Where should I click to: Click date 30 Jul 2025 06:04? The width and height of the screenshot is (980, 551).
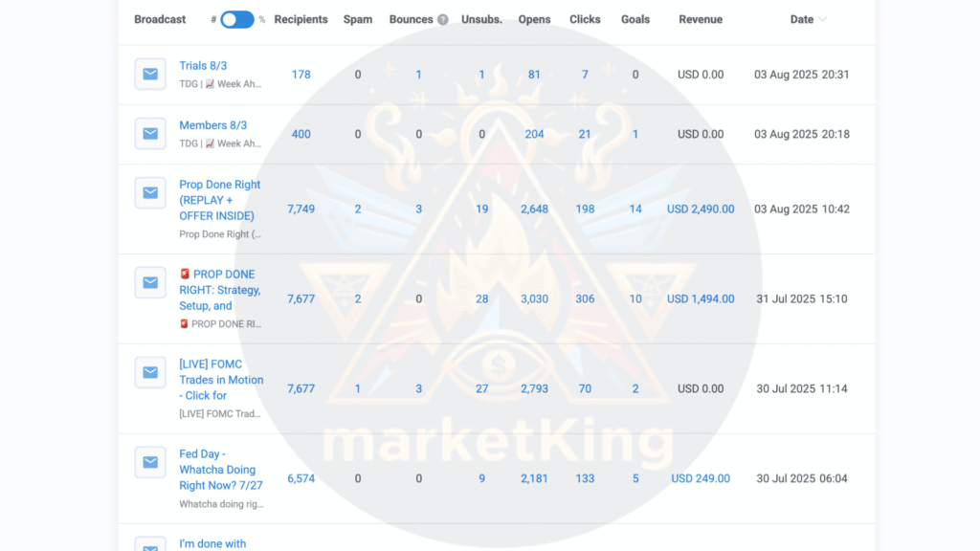(802, 478)
